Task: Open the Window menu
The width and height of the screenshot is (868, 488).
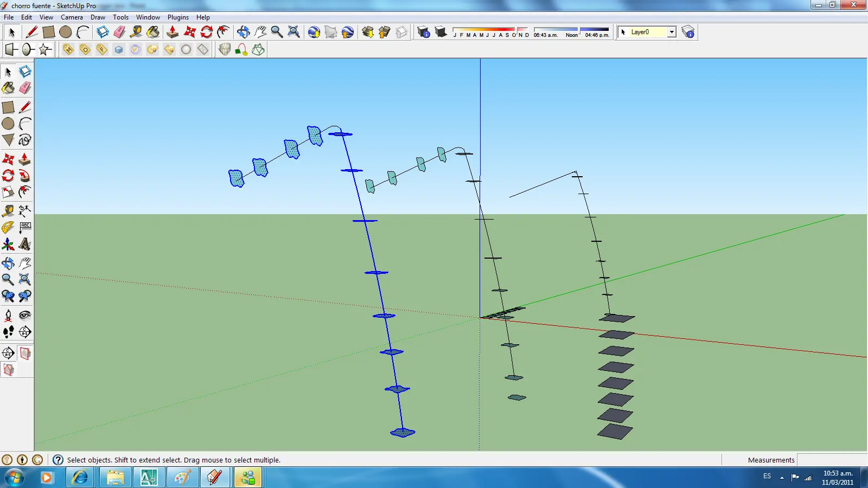Action: pos(148,17)
